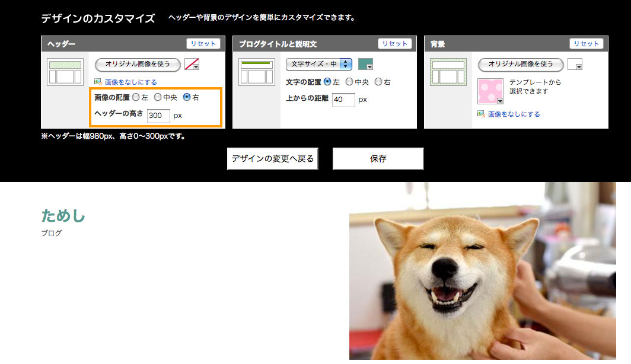Click the Shiba dog header image
631x364 pixels.
coord(483,271)
